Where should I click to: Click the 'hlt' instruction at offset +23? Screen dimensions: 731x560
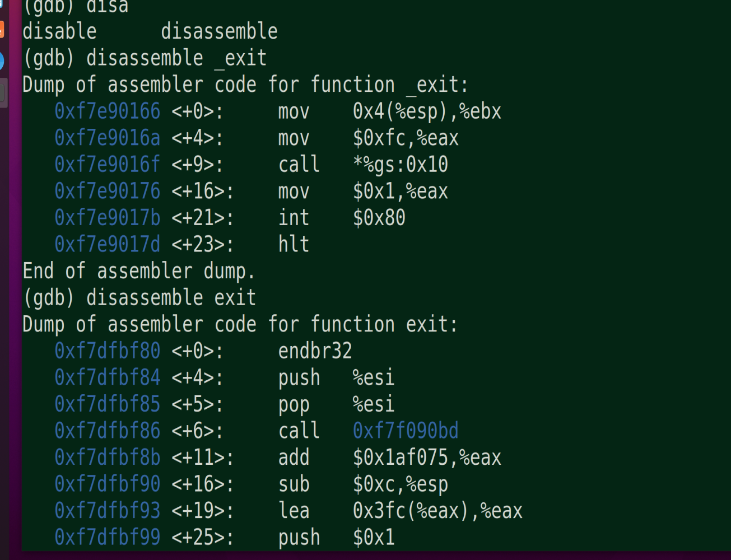(x=294, y=244)
